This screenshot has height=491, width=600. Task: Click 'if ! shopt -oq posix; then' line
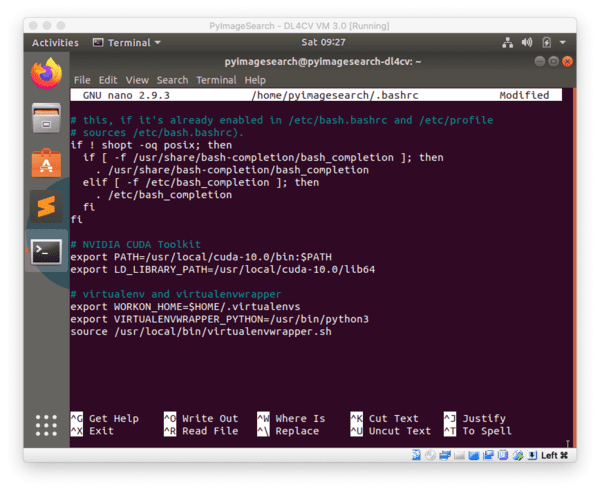pos(151,145)
